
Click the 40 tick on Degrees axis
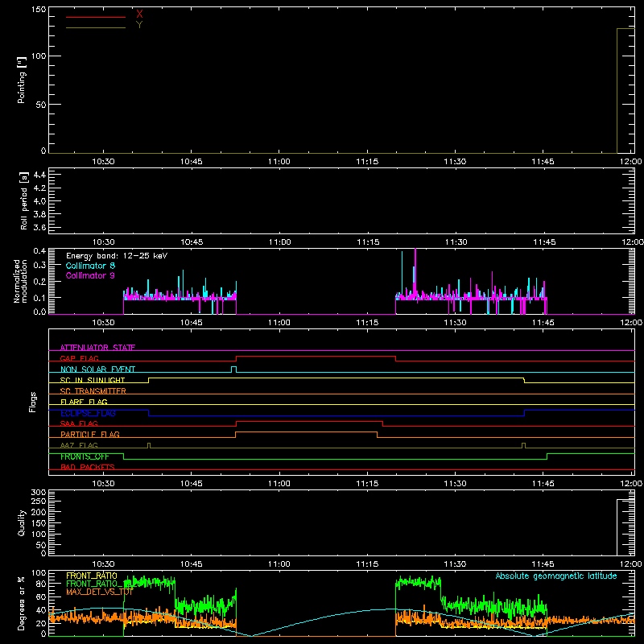coord(41,610)
